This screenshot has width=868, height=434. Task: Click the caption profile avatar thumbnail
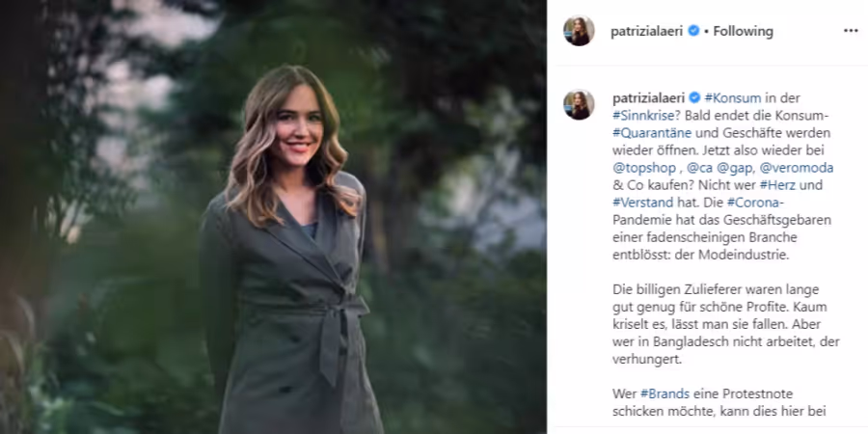point(579,104)
